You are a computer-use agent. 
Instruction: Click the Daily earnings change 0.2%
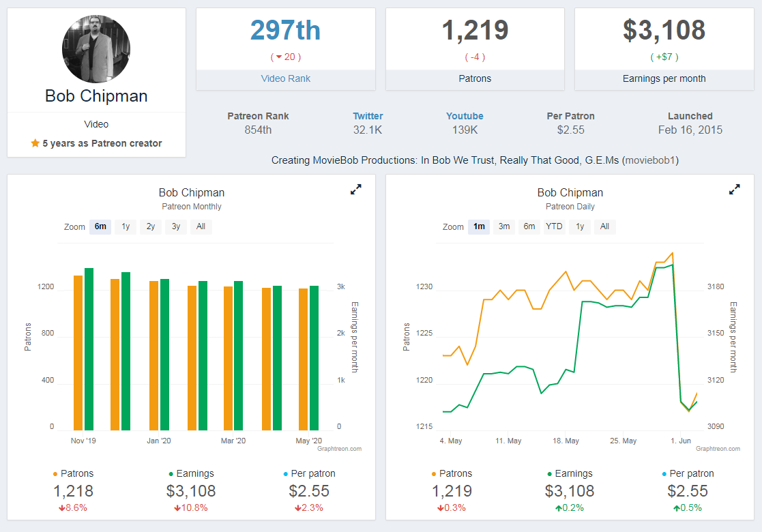[570, 507]
